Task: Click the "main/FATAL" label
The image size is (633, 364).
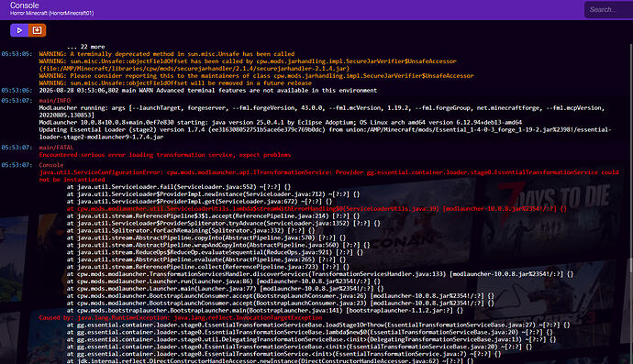Action: click(x=56, y=148)
